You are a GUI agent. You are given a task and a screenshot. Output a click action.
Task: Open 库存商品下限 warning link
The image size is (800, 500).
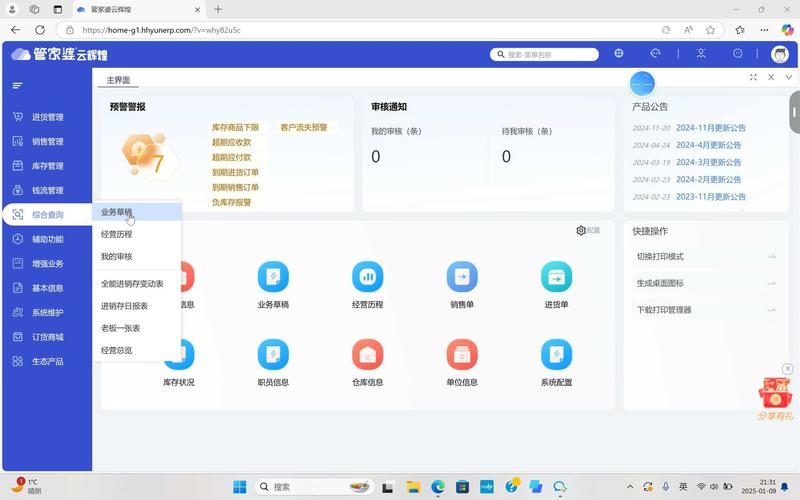pyautogui.click(x=235, y=128)
